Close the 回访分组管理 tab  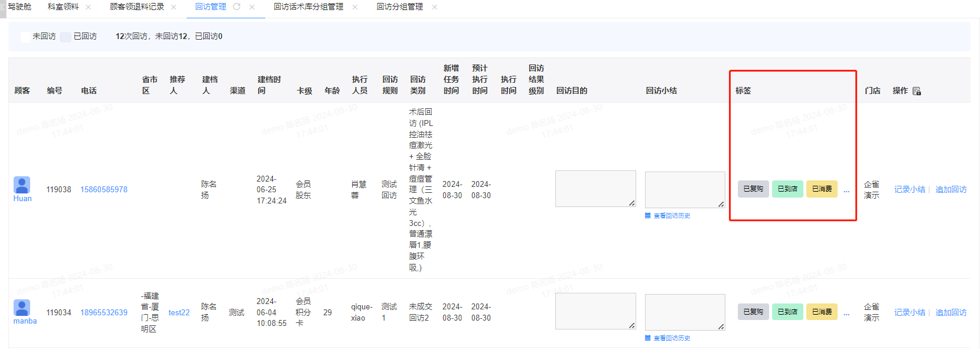(435, 7)
